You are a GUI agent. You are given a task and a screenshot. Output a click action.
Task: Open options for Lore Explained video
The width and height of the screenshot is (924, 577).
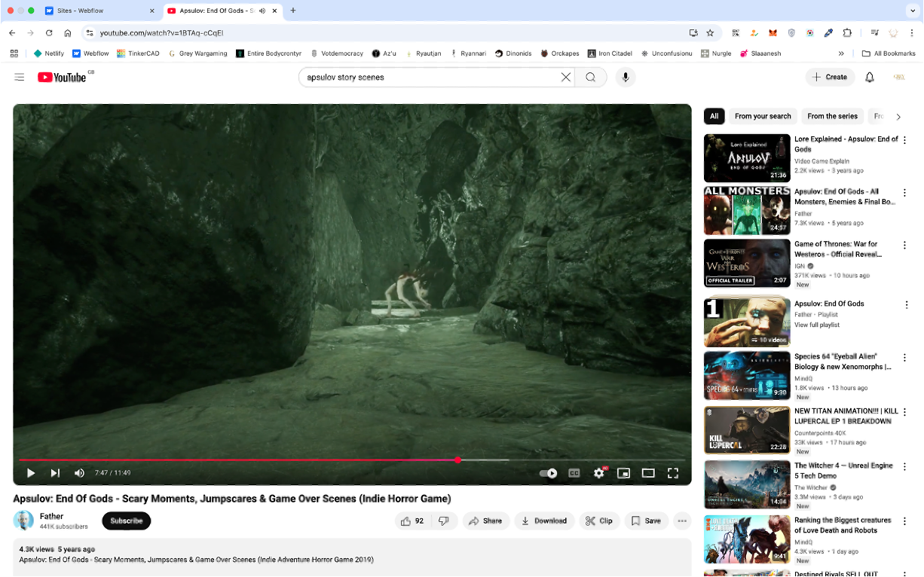point(905,140)
